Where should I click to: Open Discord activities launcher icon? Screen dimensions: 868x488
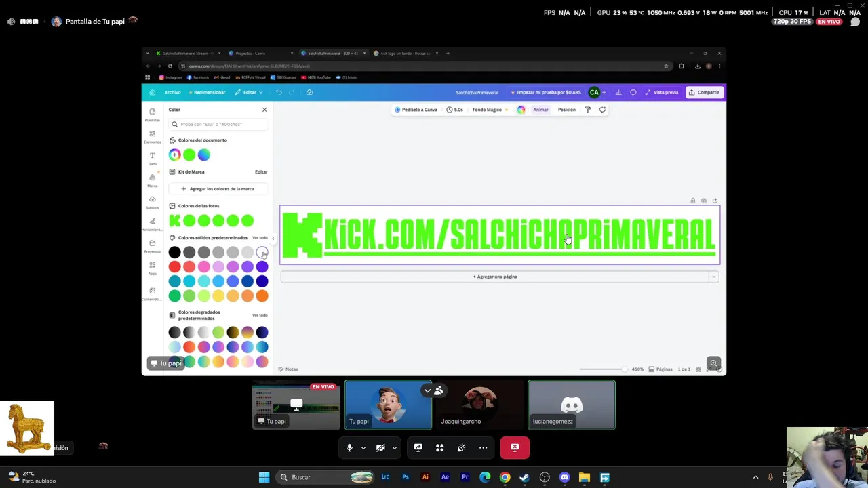[x=439, y=447]
